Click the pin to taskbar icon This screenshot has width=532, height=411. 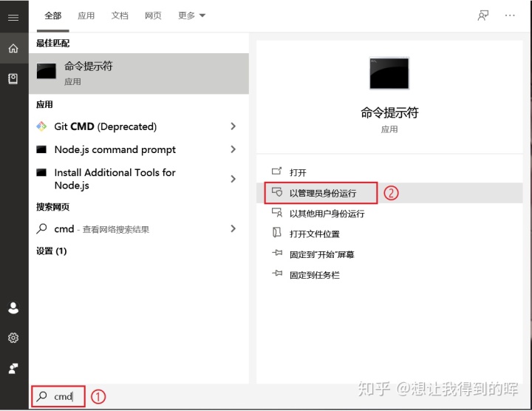coord(277,274)
